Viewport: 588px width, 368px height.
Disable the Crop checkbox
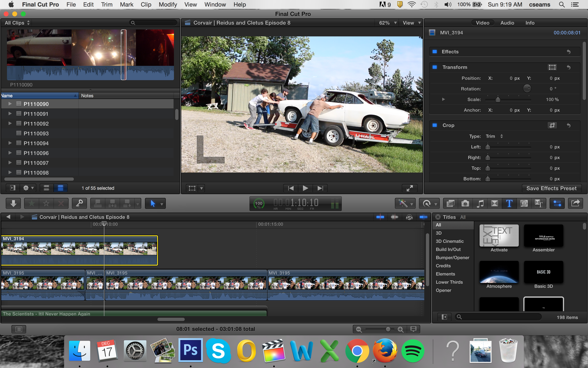click(x=435, y=125)
